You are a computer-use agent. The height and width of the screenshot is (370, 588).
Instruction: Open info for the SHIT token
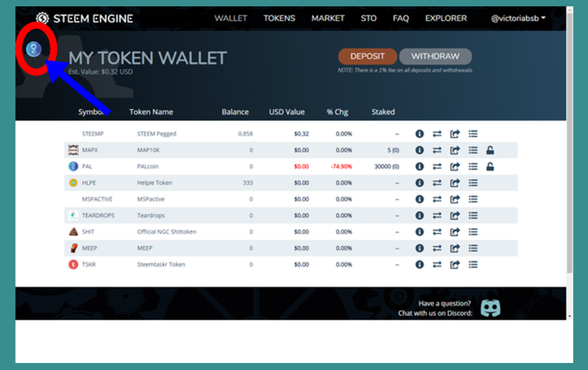(x=419, y=231)
